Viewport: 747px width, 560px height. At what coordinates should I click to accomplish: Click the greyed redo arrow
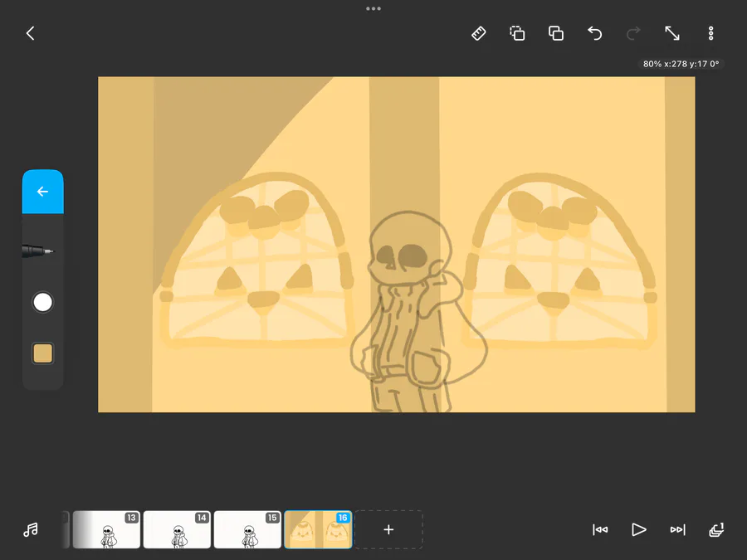point(633,33)
